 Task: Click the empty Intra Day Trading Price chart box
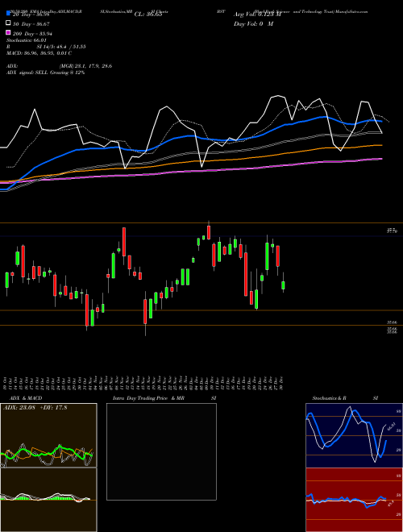[161, 451]
